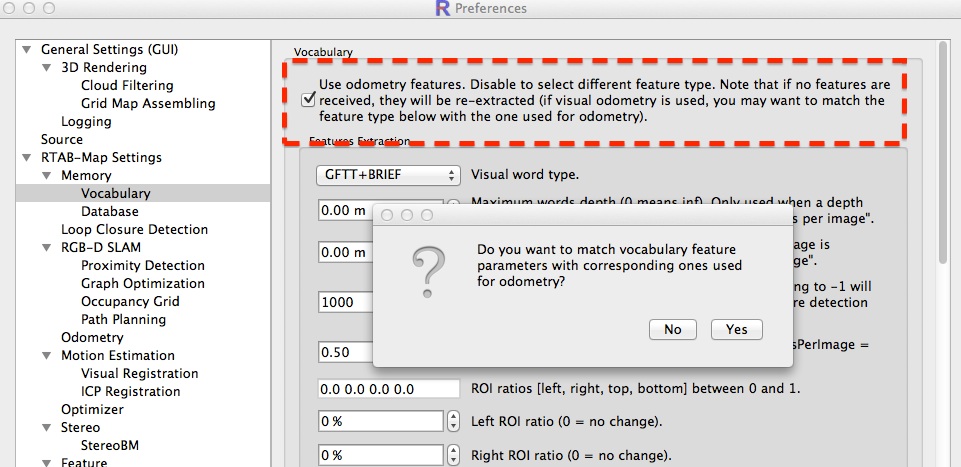
Task: Click the Left ROI ratio stepper arrows
Action: [x=454, y=422]
